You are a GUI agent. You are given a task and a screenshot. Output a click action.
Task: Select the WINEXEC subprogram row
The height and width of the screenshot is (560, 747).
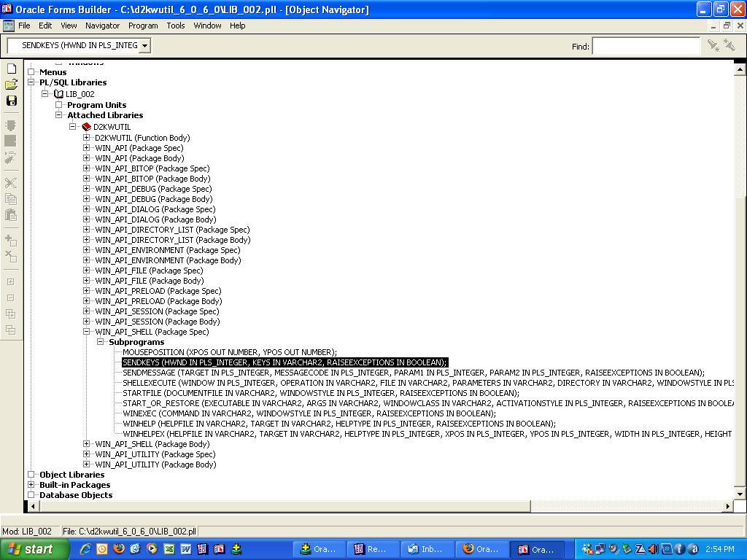309,413
